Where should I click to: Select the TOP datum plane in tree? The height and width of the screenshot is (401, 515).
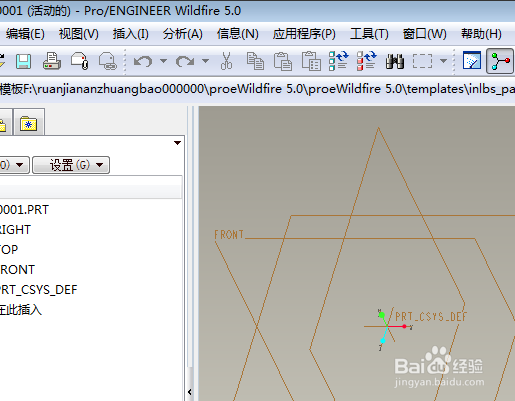click(9, 250)
